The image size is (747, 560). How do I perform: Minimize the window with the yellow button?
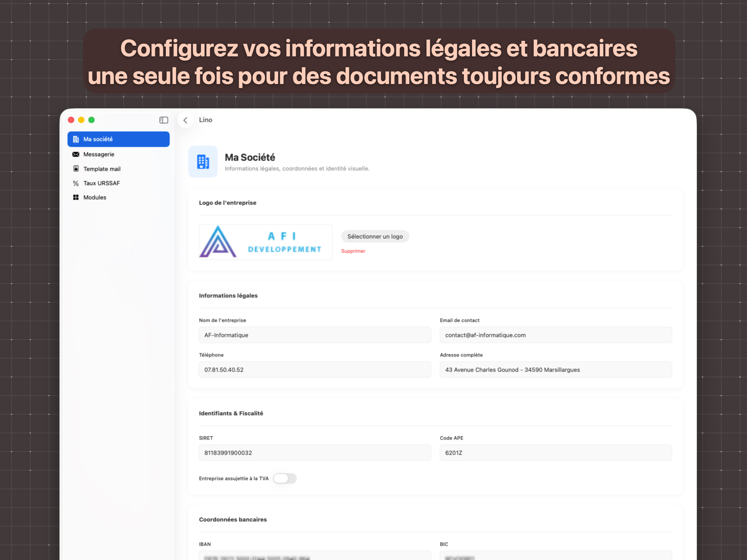click(81, 120)
